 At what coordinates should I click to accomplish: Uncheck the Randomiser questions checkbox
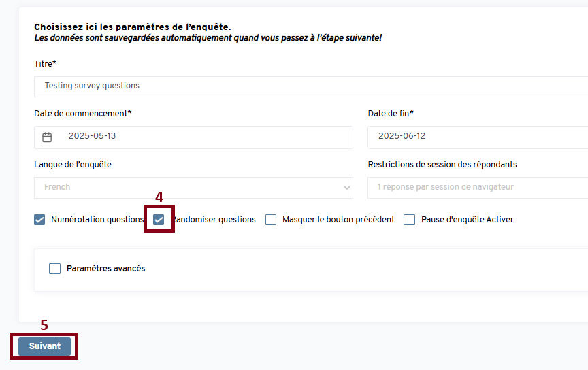(x=159, y=220)
